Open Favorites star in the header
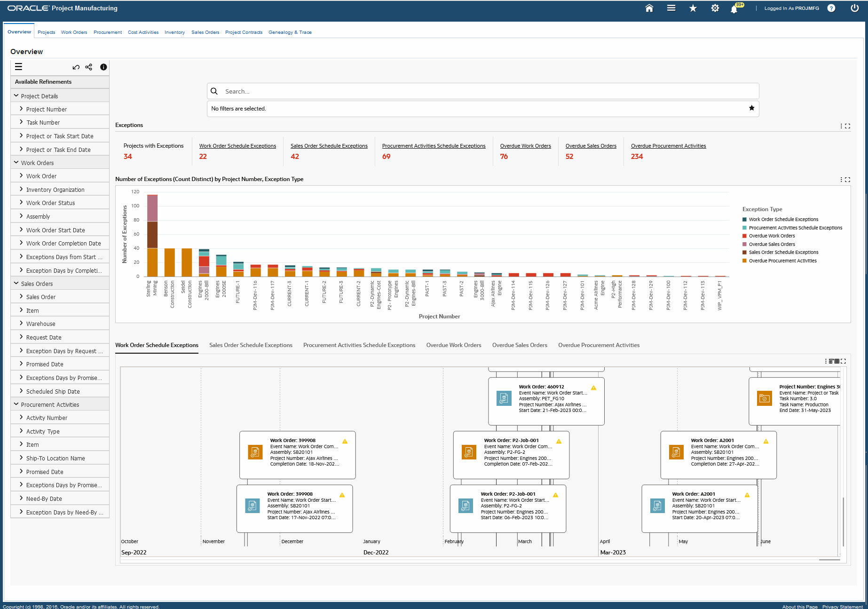868x609 pixels. click(x=693, y=8)
